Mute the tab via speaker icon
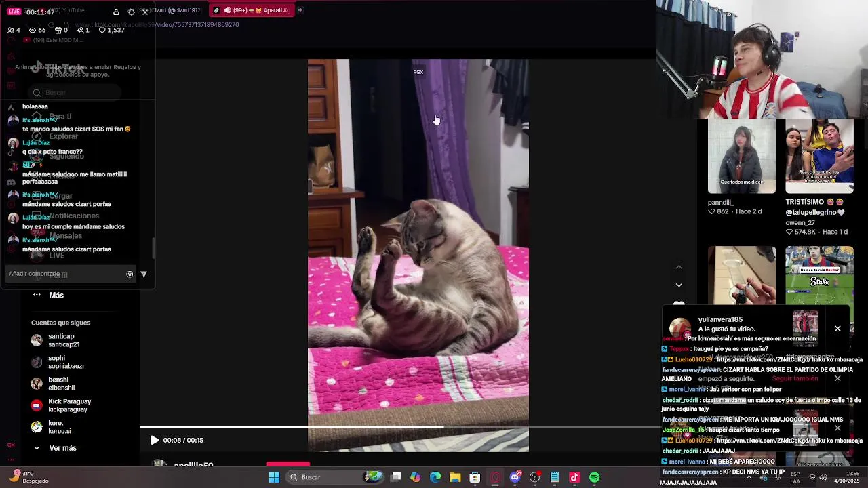Image resolution: width=868 pixels, height=488 pixels. pyautogui.click(x=227, y=10)
